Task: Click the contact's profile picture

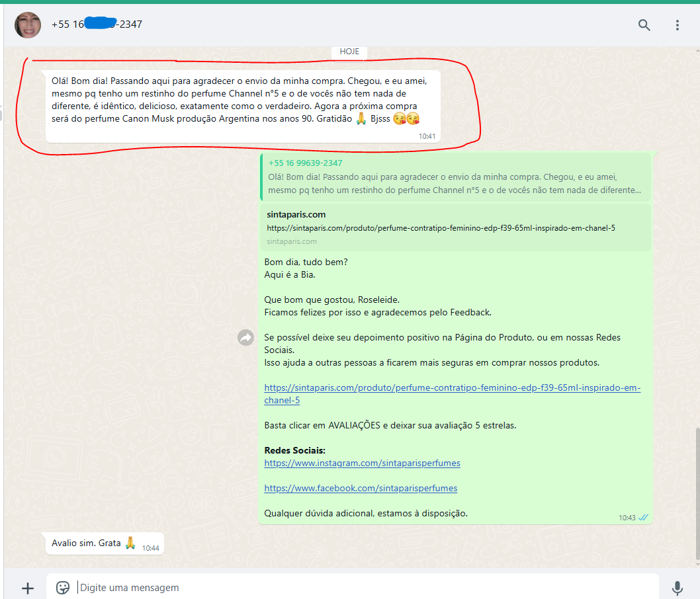Action: [x=28, y=25]
